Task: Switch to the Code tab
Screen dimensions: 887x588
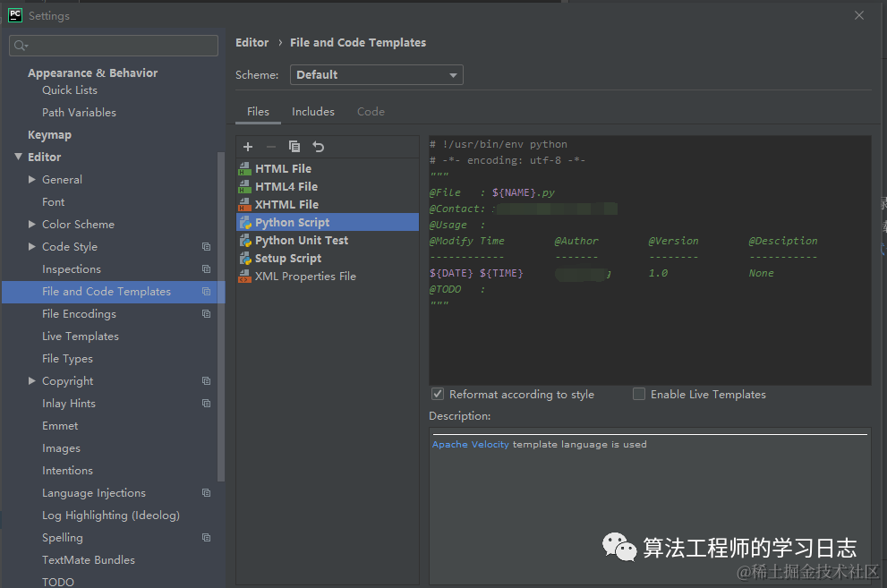Action: pos(371,112)
